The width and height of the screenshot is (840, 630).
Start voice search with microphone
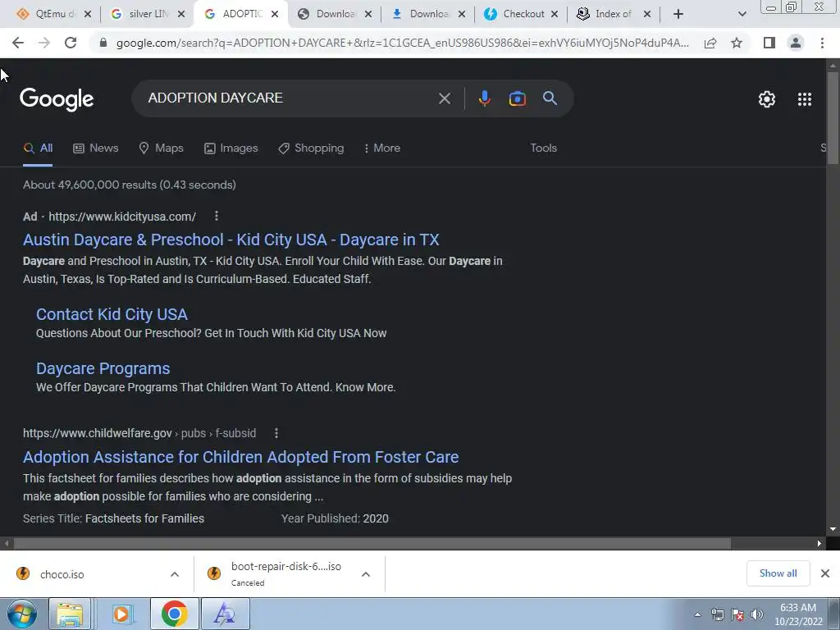[x=484, y=98]
